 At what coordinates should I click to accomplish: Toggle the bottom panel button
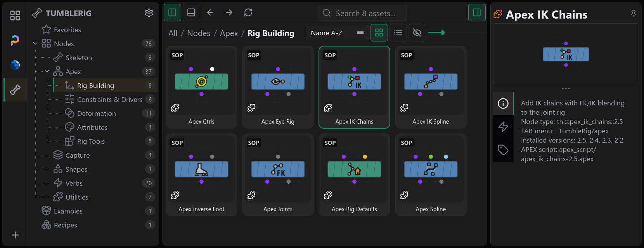(x=191, y=13)
